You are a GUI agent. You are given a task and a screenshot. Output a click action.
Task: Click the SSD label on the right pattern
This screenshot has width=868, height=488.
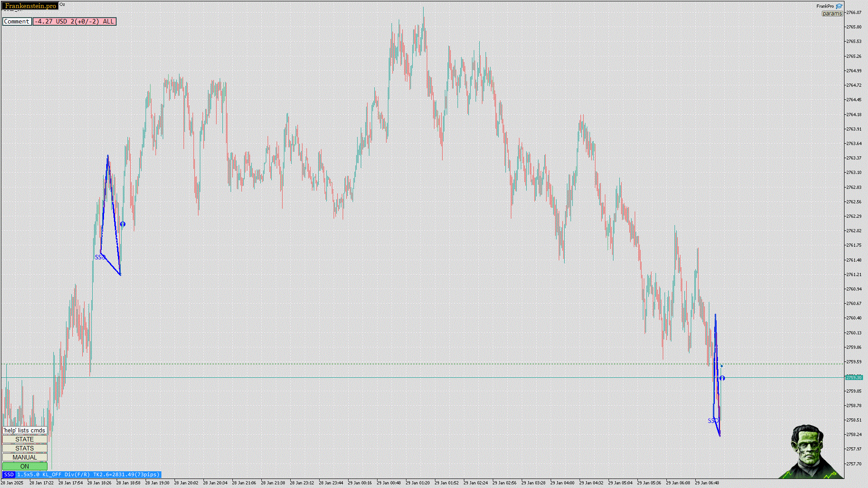712,421
